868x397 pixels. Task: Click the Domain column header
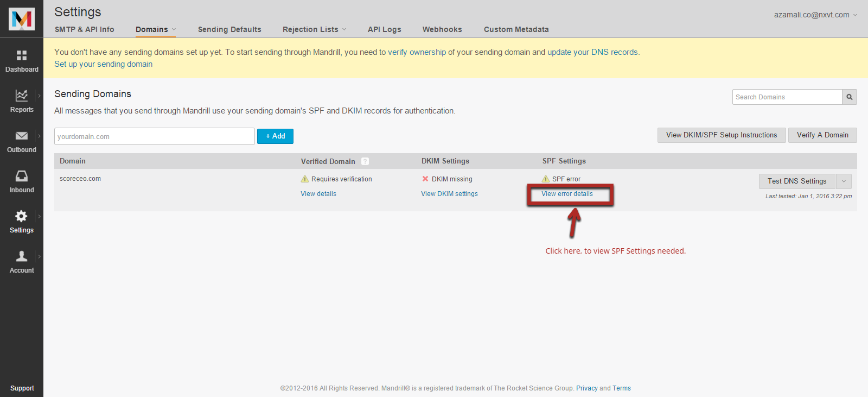(x=73, y=161)
